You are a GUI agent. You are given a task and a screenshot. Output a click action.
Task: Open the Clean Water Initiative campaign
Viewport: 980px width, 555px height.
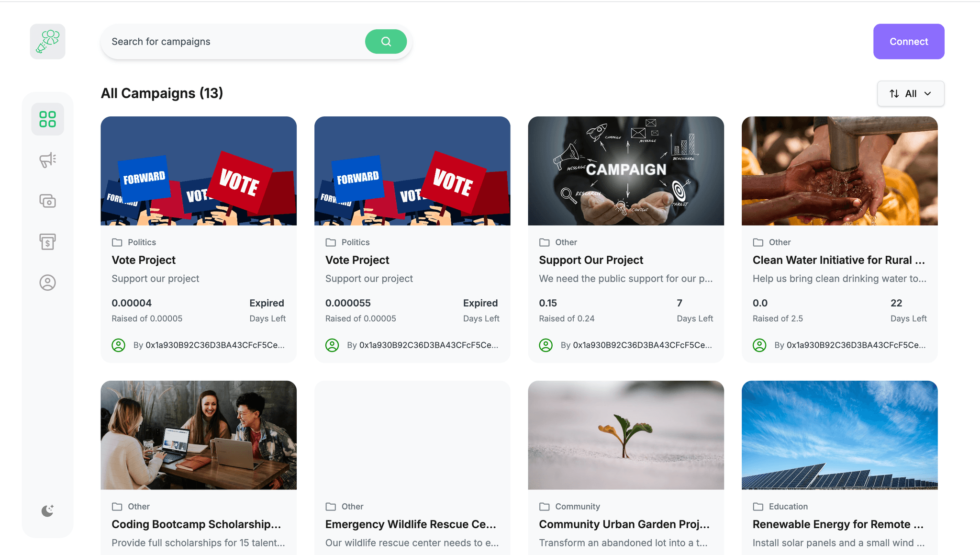click(x=839, y=260)
